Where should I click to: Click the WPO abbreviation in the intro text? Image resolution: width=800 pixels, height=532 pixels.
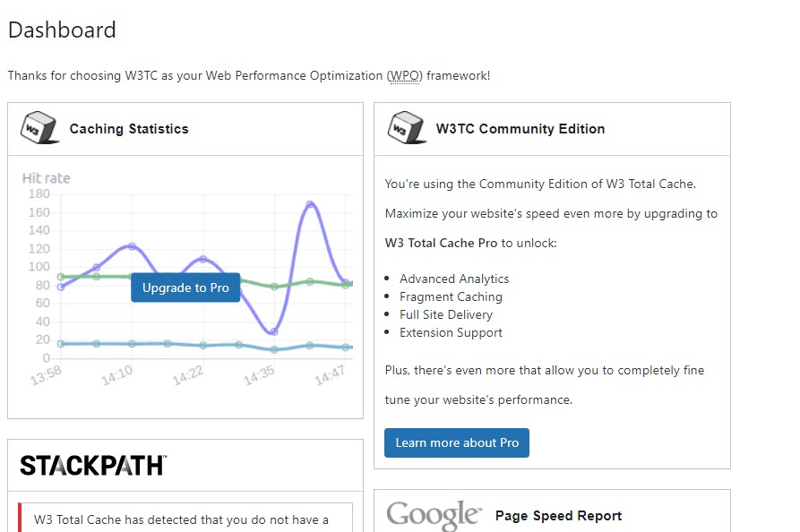coord(405,75)
